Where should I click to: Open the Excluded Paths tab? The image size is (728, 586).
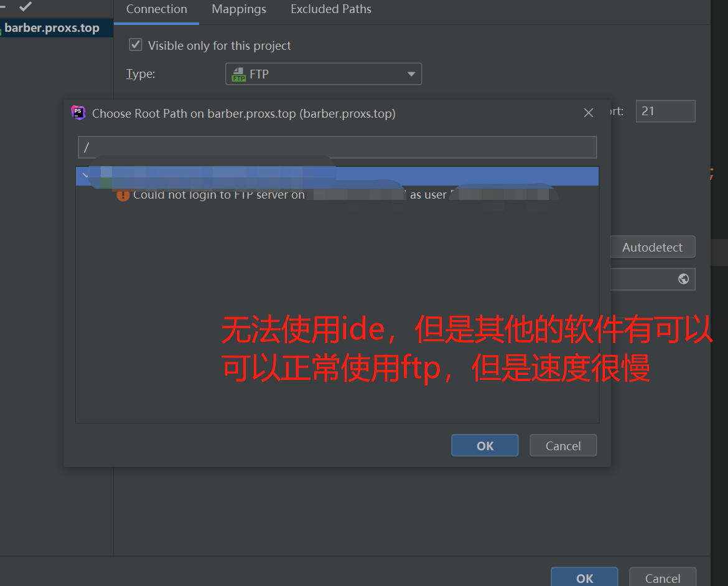(330, 9)
